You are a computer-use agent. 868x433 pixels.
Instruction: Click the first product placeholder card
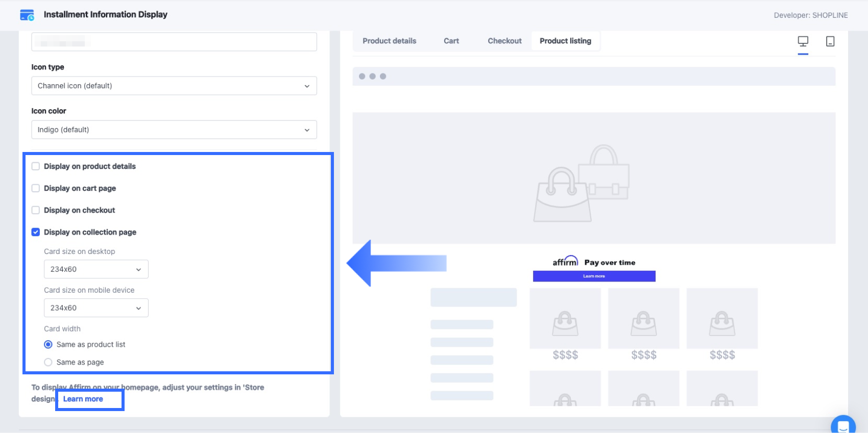click(565, 318)
